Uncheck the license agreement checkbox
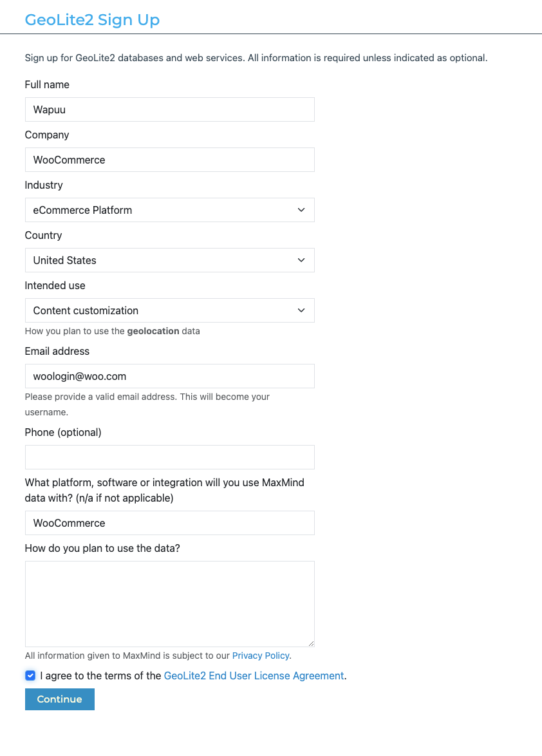This screenshot has width=542, height=756. pyautogui.click(x=30, y=676)
